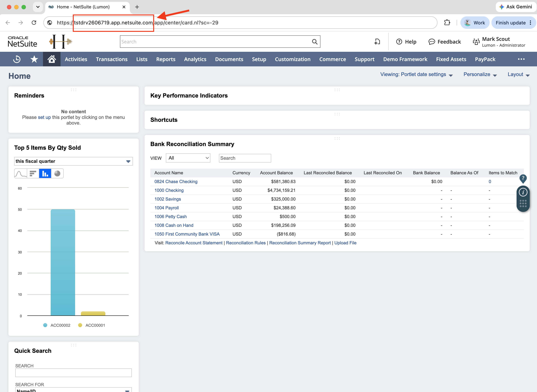
Task: Open the Recent Records clock icon
Action: click(17, 59)
